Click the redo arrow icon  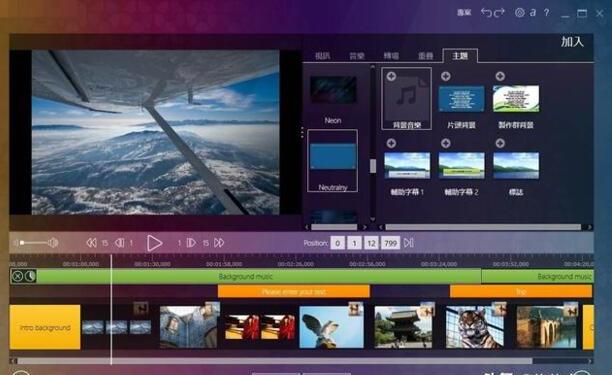pyautogui.click(x=500, y=12)
